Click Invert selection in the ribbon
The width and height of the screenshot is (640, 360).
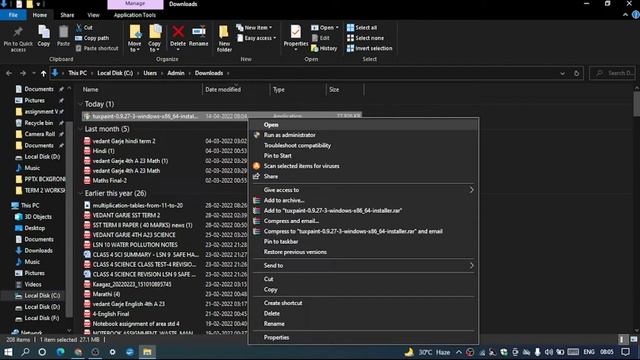(x=369, y=48)
